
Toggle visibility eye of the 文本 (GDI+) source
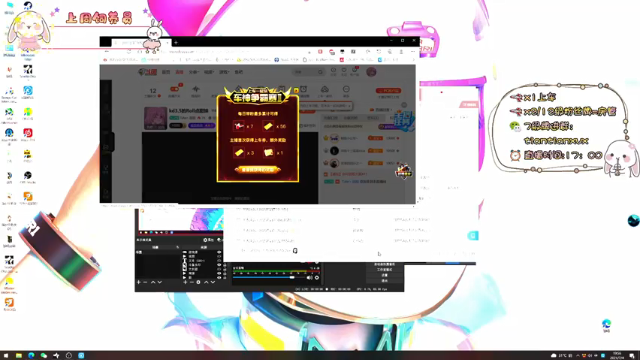219,260
